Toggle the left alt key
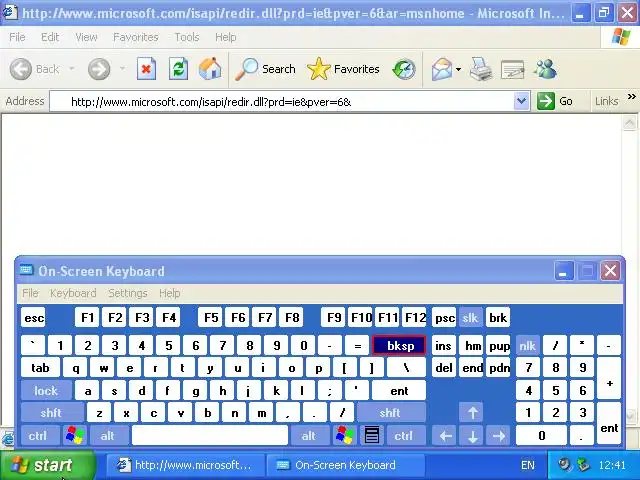This screenshot has height=480, width=640. (x=107, y=436)
